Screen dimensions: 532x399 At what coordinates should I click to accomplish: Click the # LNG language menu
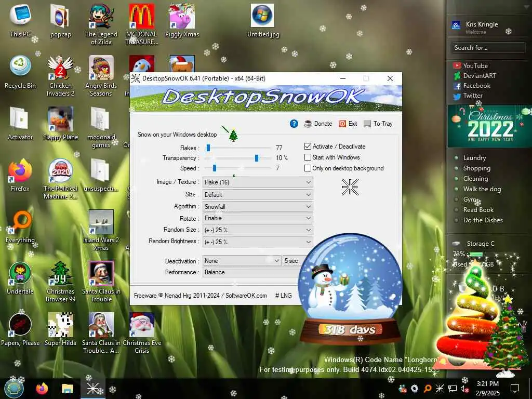pos(283,296)
